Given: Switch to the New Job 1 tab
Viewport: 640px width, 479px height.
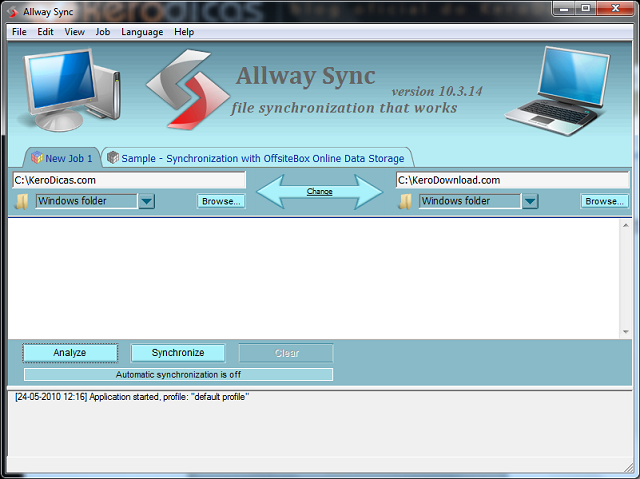Looking at the screenshot, I should pyautogui.click(x=62, y=158).
